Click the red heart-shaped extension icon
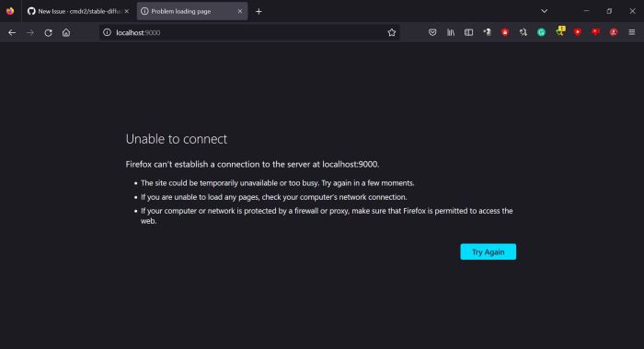Screen dimensions: 644x349 coord(595,32)
